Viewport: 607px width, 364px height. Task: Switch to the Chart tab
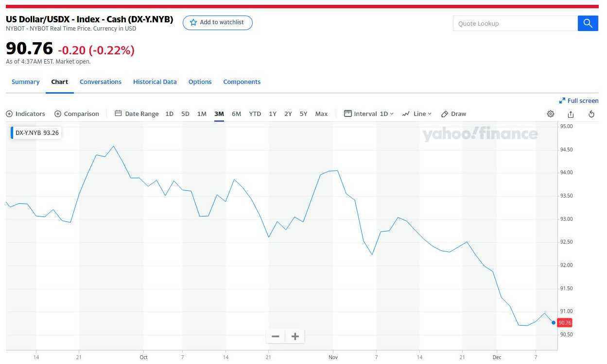pos(60,82)
